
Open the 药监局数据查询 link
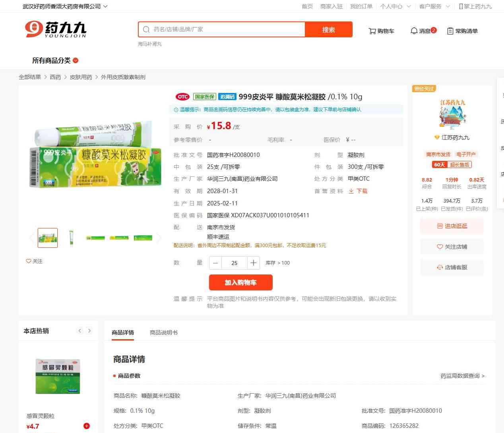pos(462,376)
